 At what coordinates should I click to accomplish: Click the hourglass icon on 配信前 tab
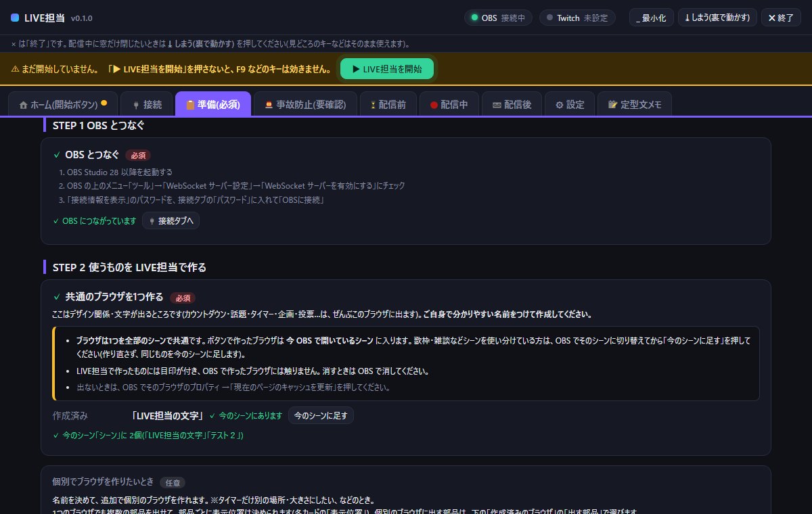pyautogui.click(x=372, y=105)
